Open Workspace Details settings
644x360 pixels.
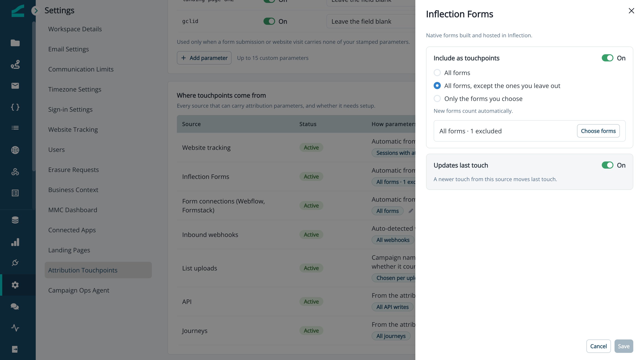(x=75, y=29)
